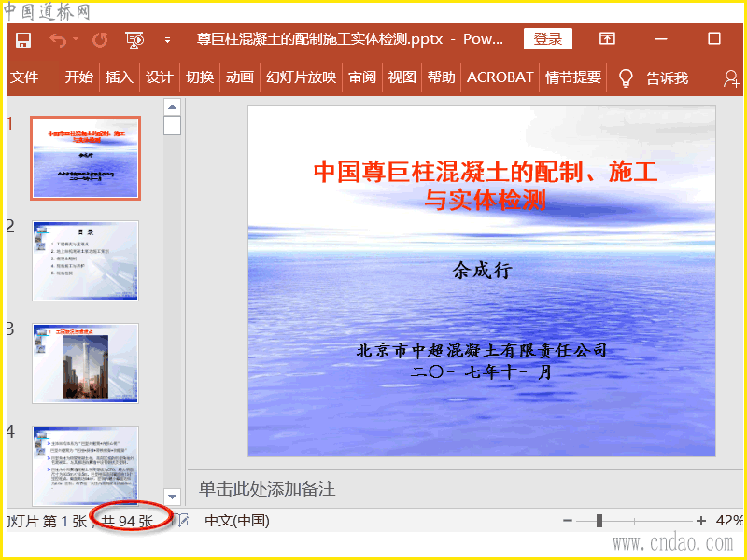Click the 告诉我 search box
Viewport: 747px width, 560px height.
tap(667, 78)
